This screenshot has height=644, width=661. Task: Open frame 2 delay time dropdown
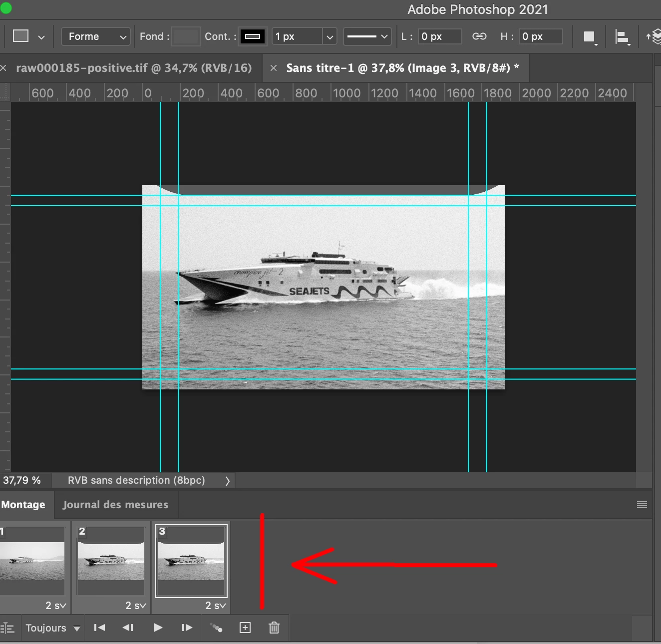pos(135,606)
